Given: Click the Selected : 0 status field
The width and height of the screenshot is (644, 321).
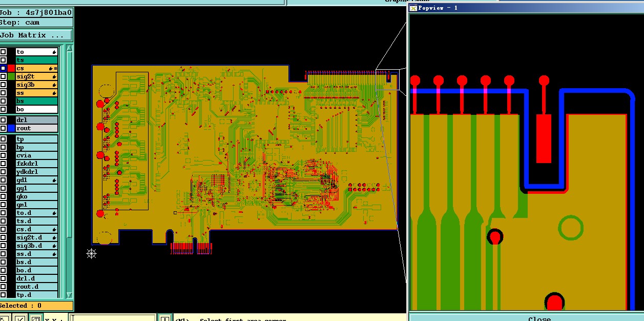Looking at the screenshot, I should [x=36, y=306].
